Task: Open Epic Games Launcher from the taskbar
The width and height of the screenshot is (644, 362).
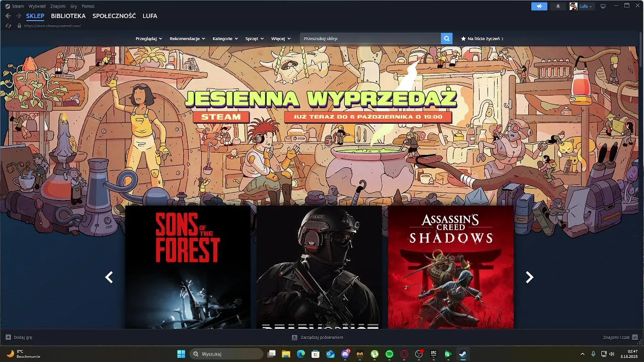Action: (433, 354)
